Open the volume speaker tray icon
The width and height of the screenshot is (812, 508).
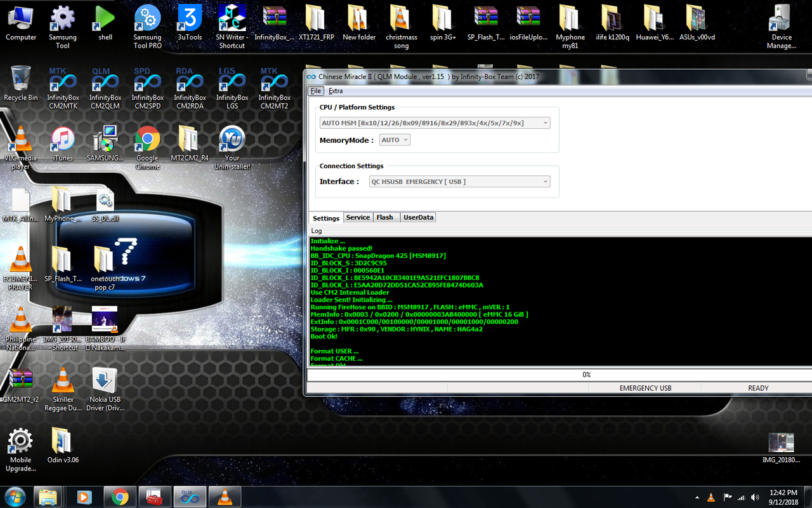click(x=755, y=497)
